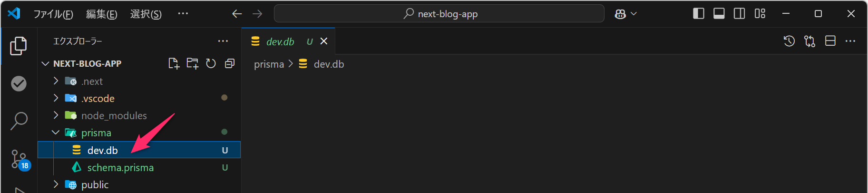Toggle the secondary side bar visibility
This screenshot has height=193, width=868.
pyautogui.click(x=739, y=14)
